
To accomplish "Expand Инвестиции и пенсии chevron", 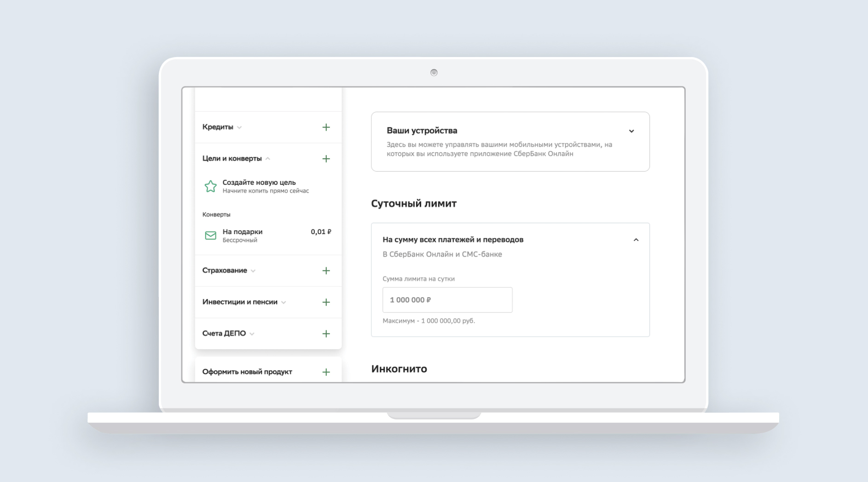I will tap(284, 302).
